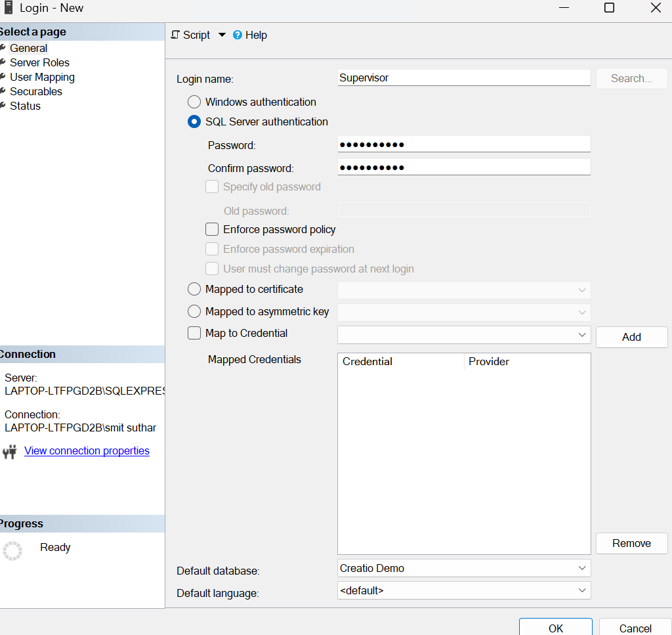This screenshot has height=635, width=672.
Task: Click the wrench icon beside Status
Action: 3,106
